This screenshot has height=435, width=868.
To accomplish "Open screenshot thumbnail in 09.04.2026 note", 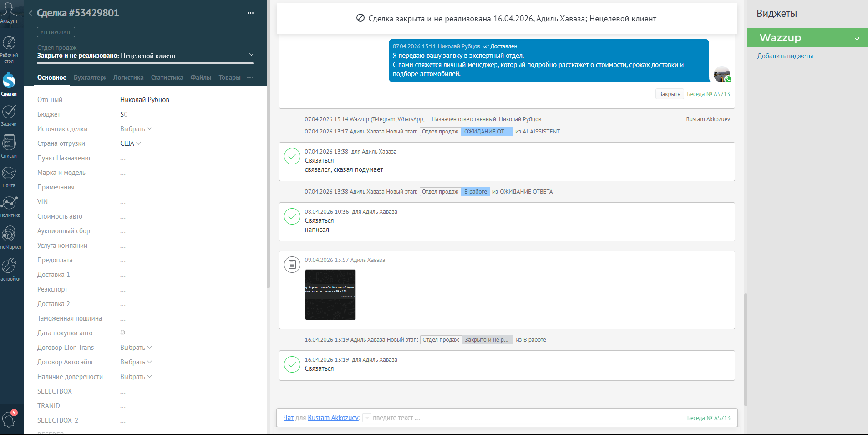I will (330, 295).
